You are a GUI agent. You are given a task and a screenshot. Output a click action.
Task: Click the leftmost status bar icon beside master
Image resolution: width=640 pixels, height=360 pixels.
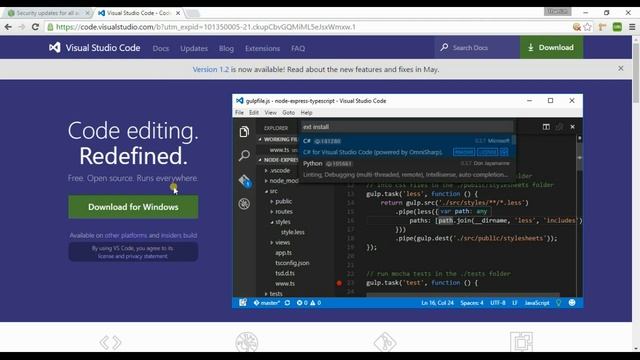(243, 302)
